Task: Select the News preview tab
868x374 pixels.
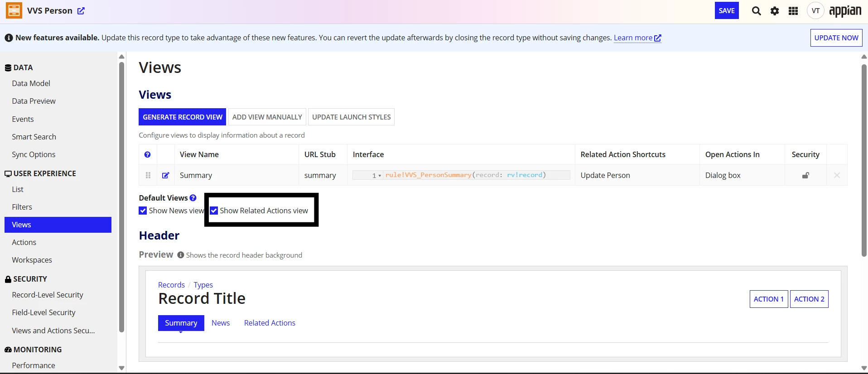Action: pos(221,323)
